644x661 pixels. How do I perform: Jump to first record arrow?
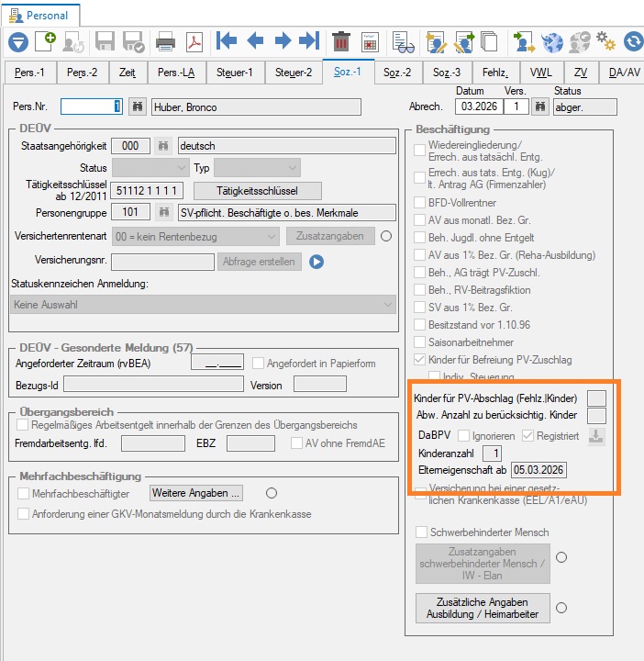(x=227, y=41)
